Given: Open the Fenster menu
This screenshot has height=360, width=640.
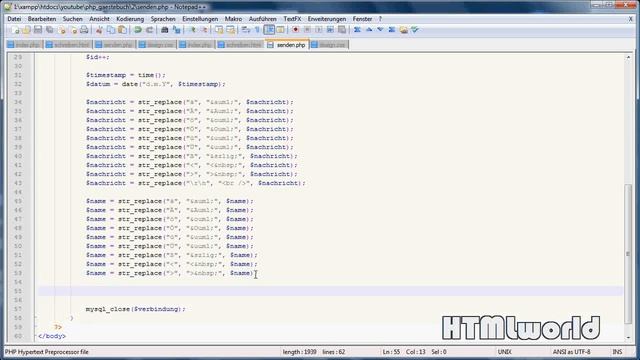Looking at the screenshot, I should point(362,19).
